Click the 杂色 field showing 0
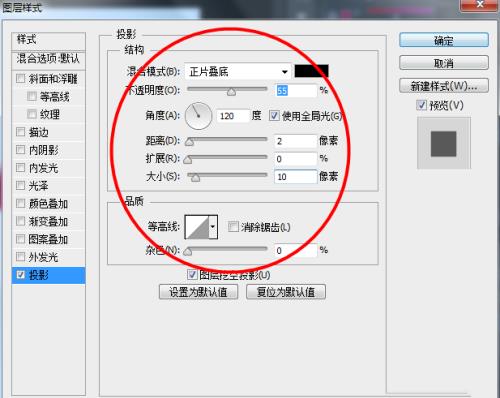The height and width of the screenshot is (398, 500). tap(295, 250)
